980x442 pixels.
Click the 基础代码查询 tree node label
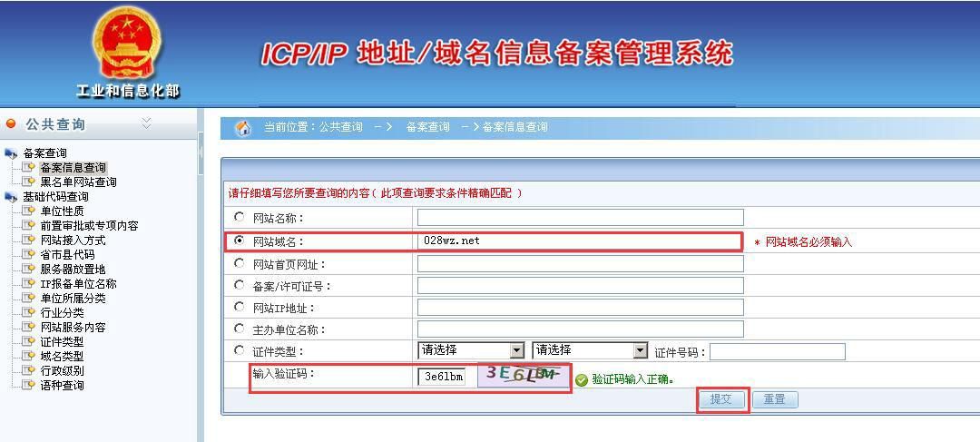coord(55,197)
